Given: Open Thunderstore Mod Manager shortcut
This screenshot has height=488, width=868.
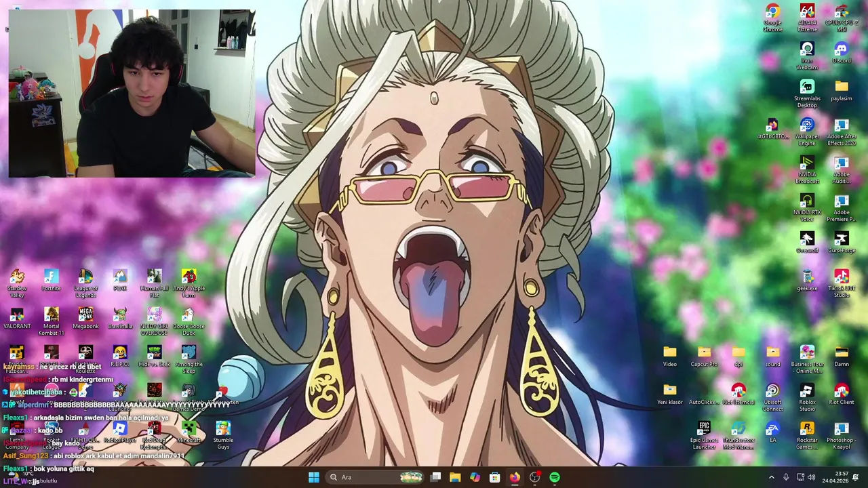Looking at the screenshot, I should pos(738,435).
